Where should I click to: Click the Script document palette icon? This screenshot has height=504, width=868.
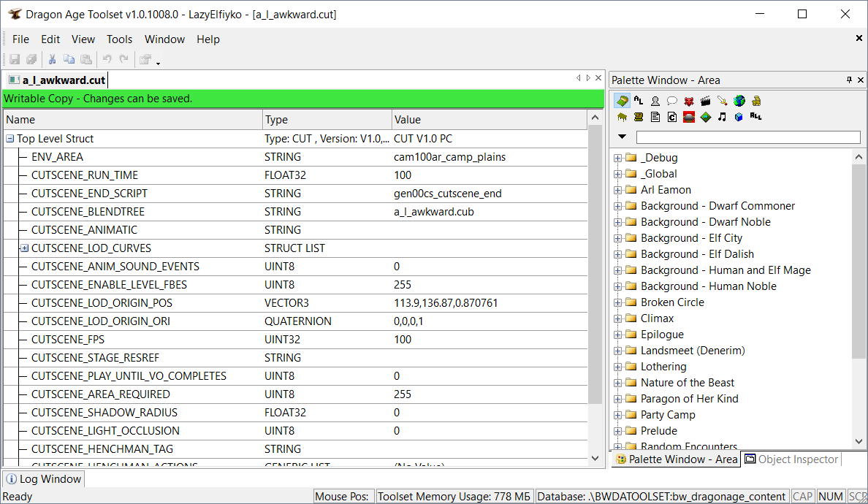point(655,117)
